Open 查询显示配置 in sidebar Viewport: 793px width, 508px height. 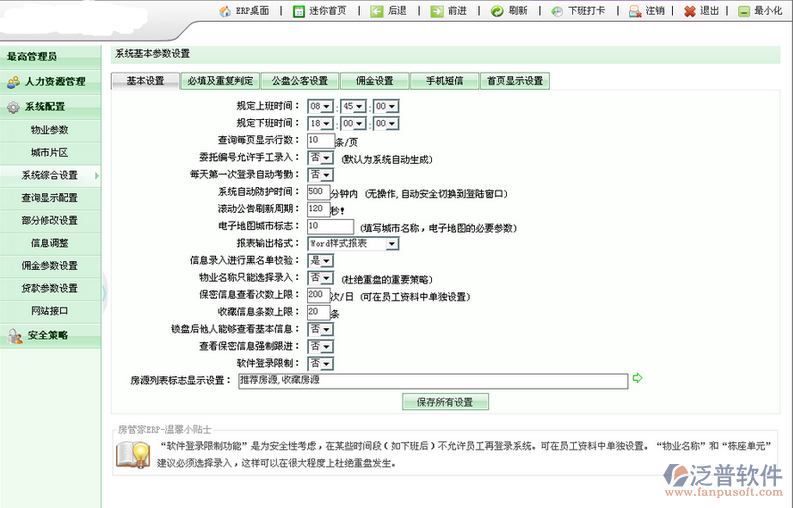pos(50,198)
